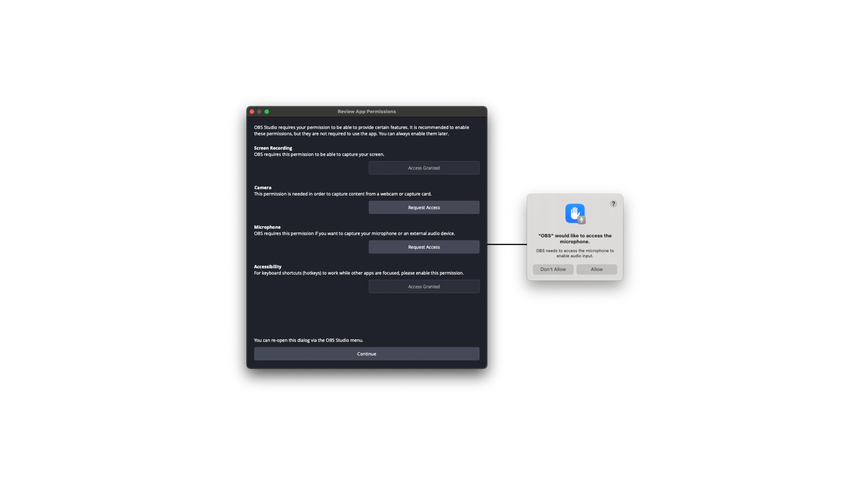This screenshot has height=488, width=868.
Task: Allow OBS microphone access
Action: (x=596, y=269)
